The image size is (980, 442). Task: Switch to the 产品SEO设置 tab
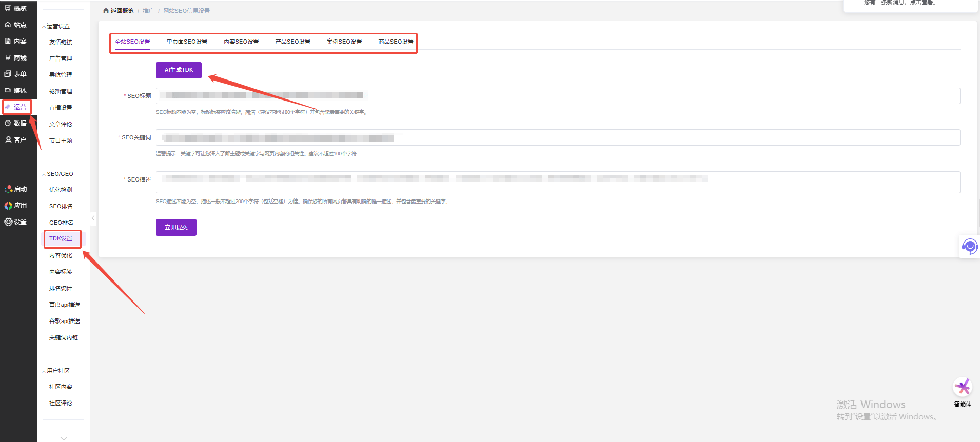(292, 42)
